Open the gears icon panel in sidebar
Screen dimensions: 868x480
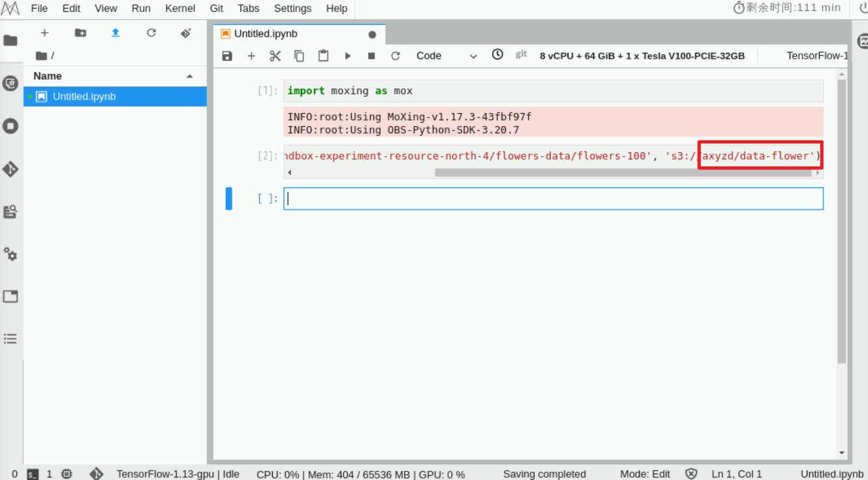click(10, 254)
